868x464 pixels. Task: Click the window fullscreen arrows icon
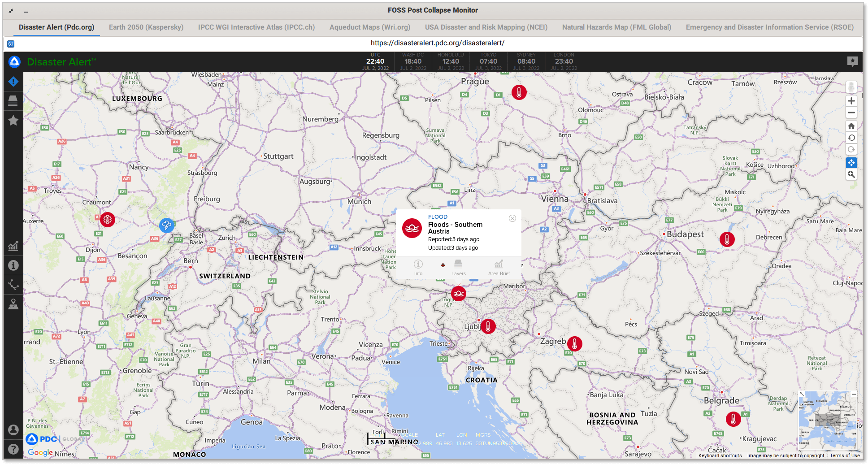pyautogui.click(x=11, y=11)
